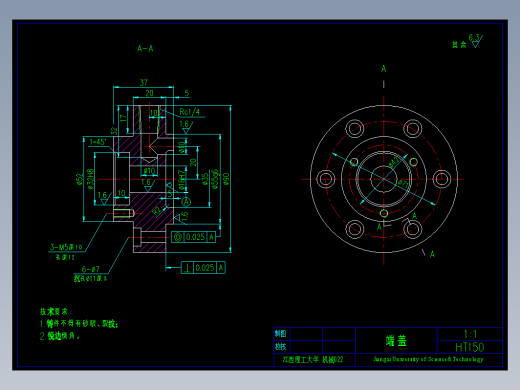The height and width of the screenshot is (390, 520).
Task: Click the circled datum "A" symbol
Action: click(x=186, y=202)
